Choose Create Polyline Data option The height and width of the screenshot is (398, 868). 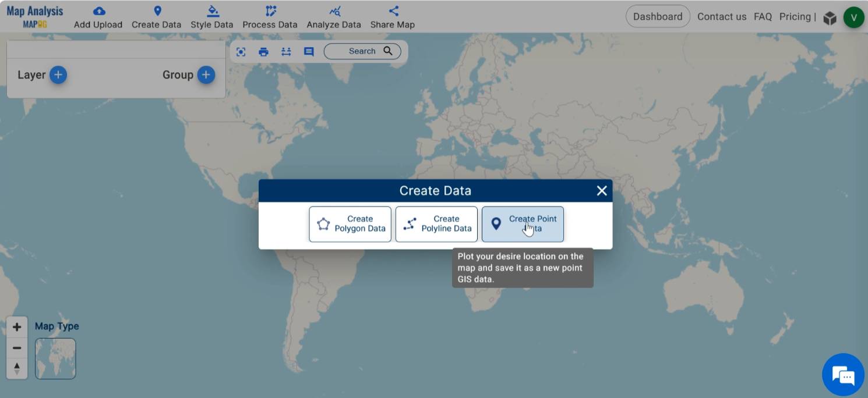[x=436, y=224]
